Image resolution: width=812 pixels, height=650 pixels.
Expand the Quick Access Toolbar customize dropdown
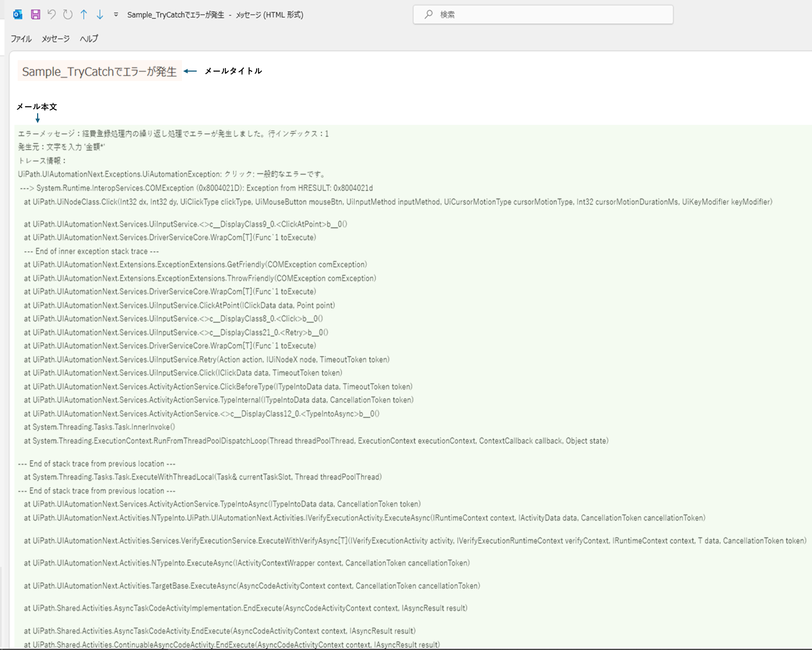[116, 15]
